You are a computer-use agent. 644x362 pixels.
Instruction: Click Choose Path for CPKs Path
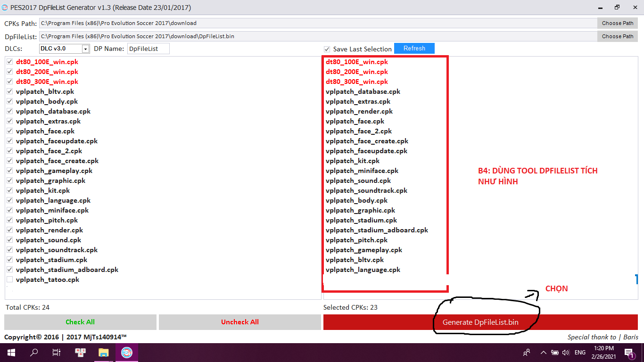point(618,23)
